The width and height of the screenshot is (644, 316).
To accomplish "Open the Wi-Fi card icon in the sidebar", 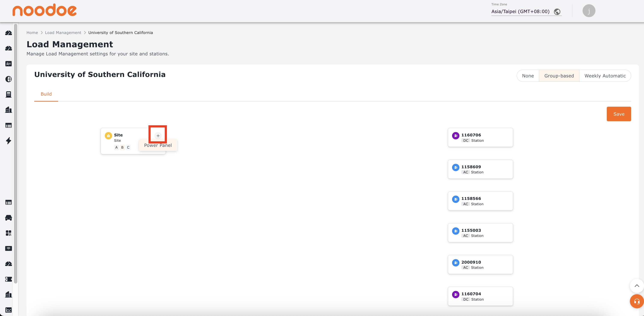I will 9,249.
